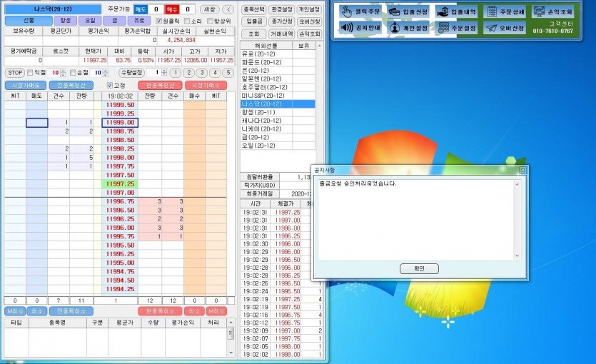Toggle the 고정 checkbox

point(109,85)
